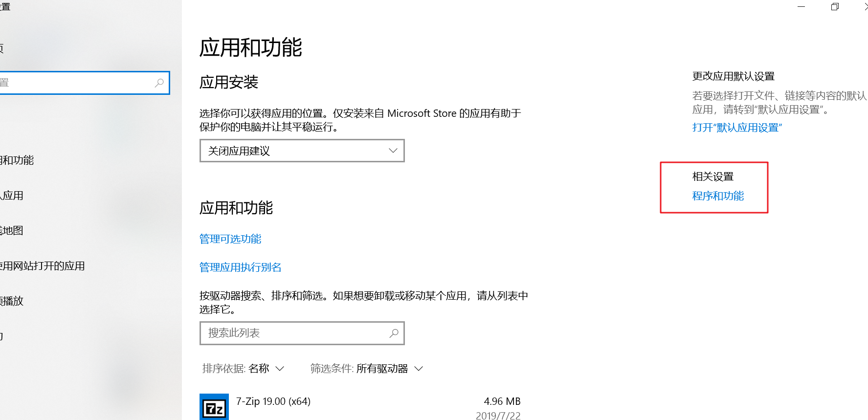This screenshot has height=420, width=868.
Task: Click the 管理可选功能 link
Action: [x=230, y=239]
